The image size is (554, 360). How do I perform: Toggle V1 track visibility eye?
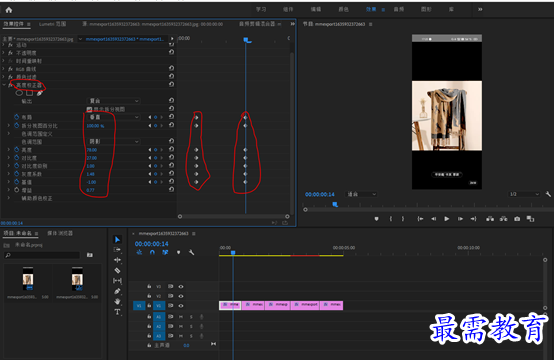click(x=181, y=306)
